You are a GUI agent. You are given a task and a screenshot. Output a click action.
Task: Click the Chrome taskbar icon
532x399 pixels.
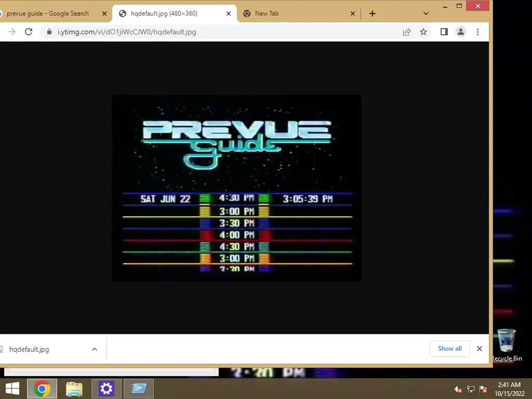(x=42, y=389)
